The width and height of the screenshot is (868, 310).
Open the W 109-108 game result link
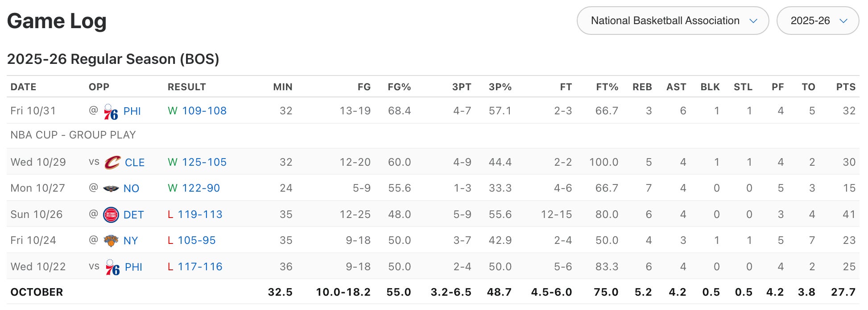[x=204, y=111]
